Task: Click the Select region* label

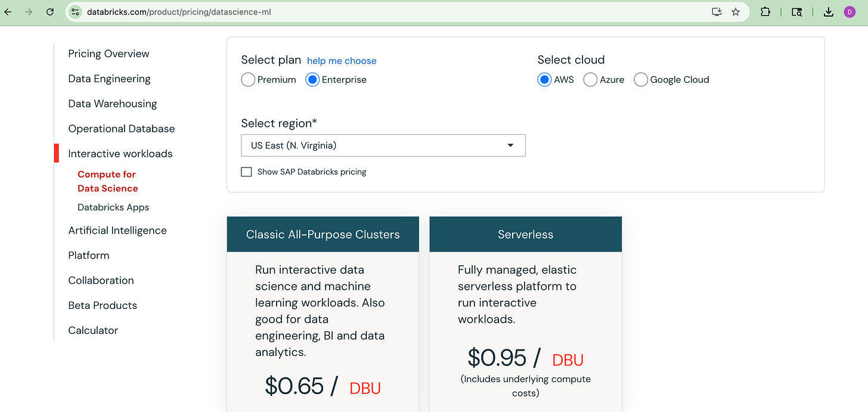Action: tap(279, 123)
